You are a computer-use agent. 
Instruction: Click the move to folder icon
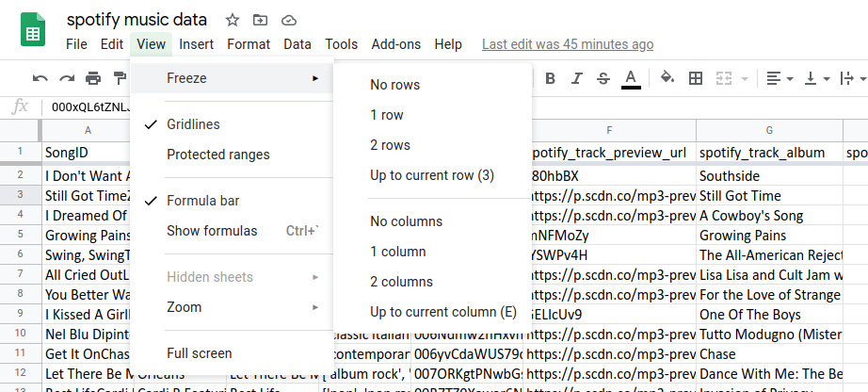(260, 20)
